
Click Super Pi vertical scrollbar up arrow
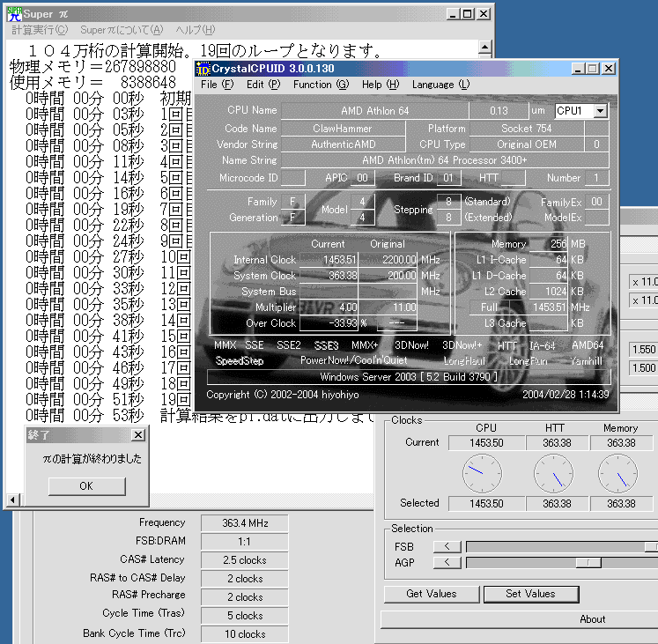coord(484,47)
